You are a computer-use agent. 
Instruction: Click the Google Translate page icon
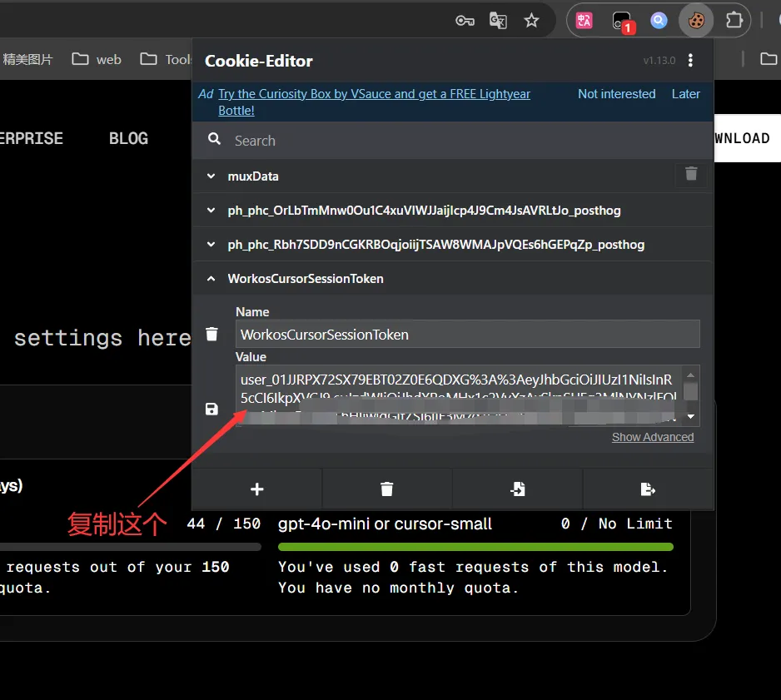[498, 21]
